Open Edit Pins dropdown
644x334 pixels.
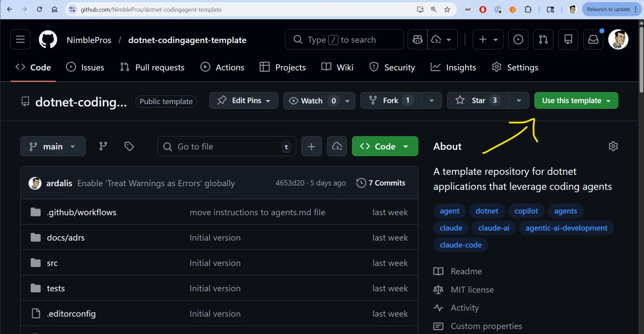(244, 101)
